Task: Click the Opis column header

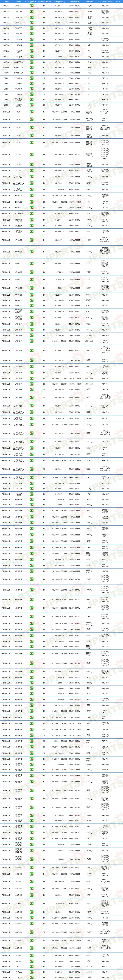Action: pyautogui.click(x=118, y=2)
